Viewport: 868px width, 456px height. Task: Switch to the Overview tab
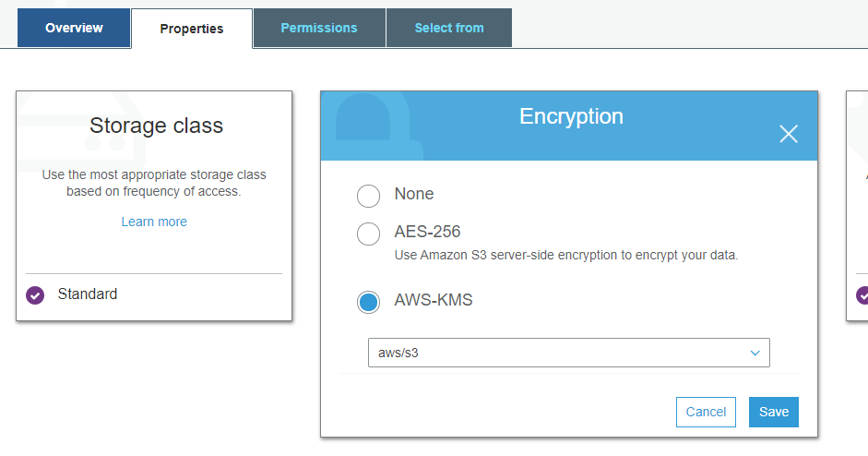[74, 28]
